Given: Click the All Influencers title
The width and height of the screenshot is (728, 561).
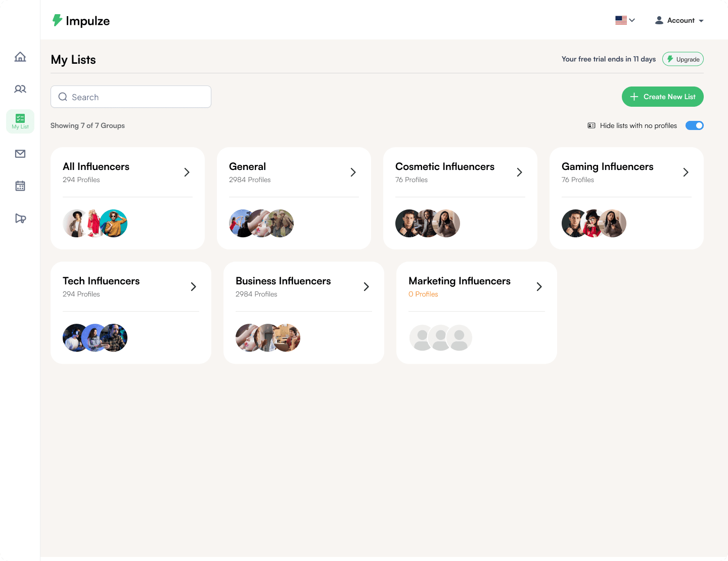Looking at the screenshot, I should pos(96,166).
